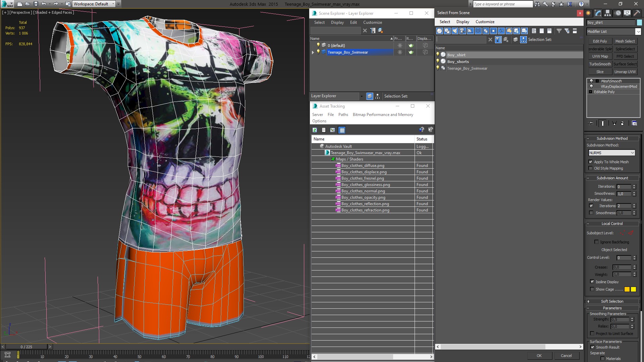Click Configure Modifier Sets icon
The height and width of the screenshot is (362, 644).
pos(634,123)
